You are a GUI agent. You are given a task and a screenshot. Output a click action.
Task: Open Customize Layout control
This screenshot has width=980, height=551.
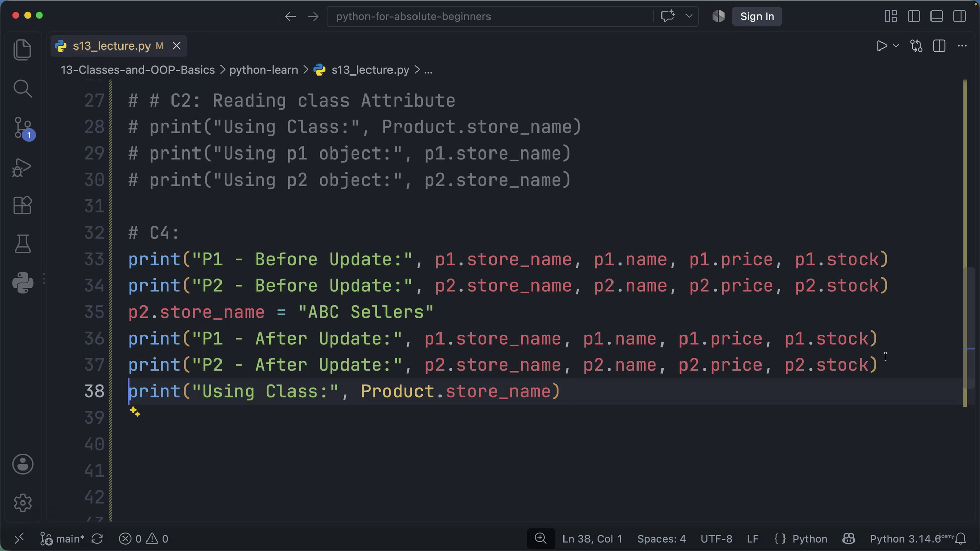click(x=891, y=16)
